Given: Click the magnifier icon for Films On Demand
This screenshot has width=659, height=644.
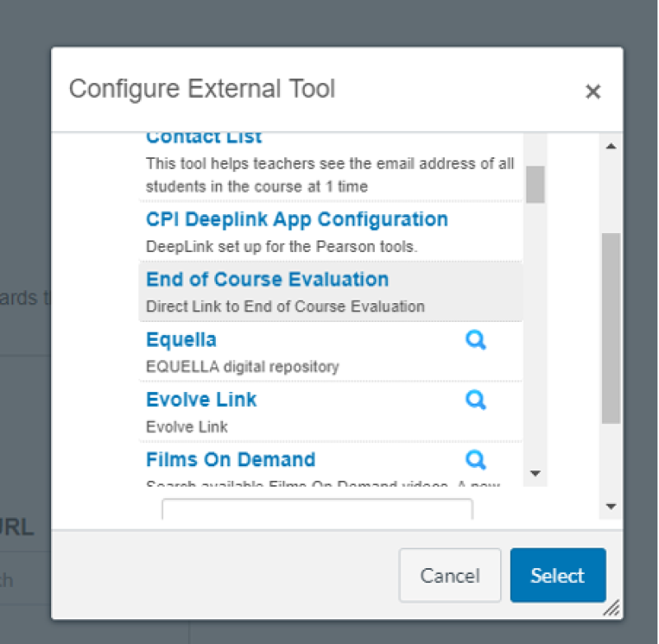Looking at the screenshot, I should (x=475, y=460).
